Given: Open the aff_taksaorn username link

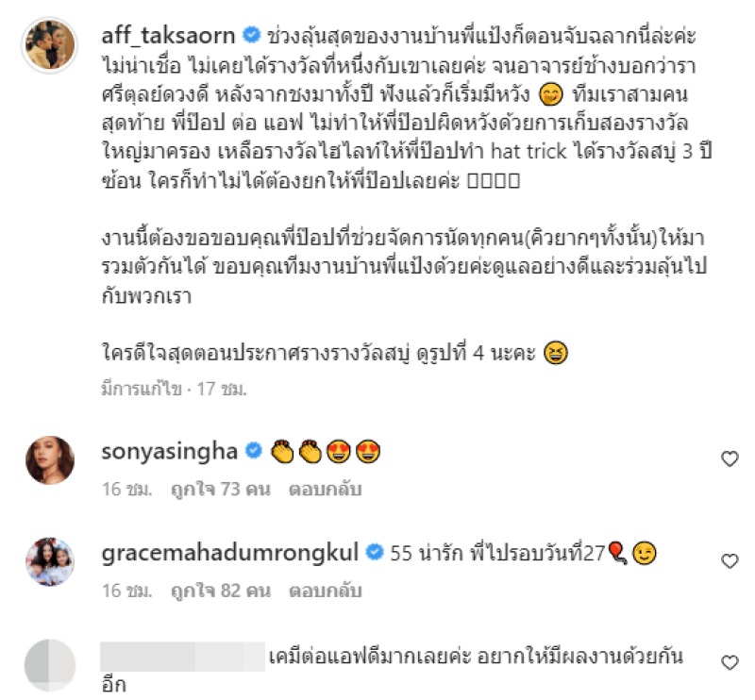Looking at the screenshot, I should pyautogui.click(x=168, y=36).
